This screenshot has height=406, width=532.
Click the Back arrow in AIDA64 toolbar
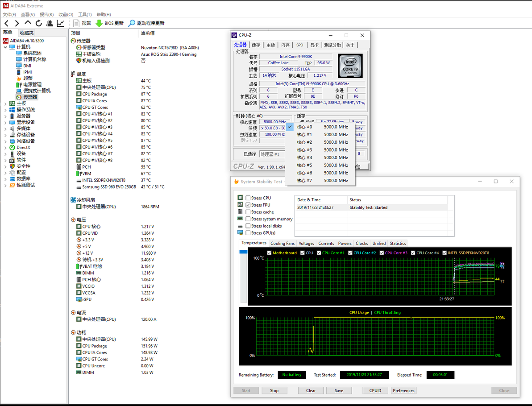[6, 23]
